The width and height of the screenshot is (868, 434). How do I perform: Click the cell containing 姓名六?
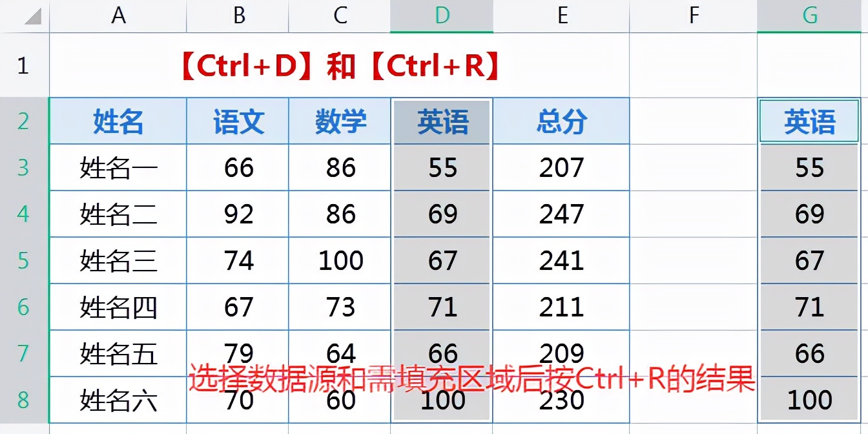119,398
